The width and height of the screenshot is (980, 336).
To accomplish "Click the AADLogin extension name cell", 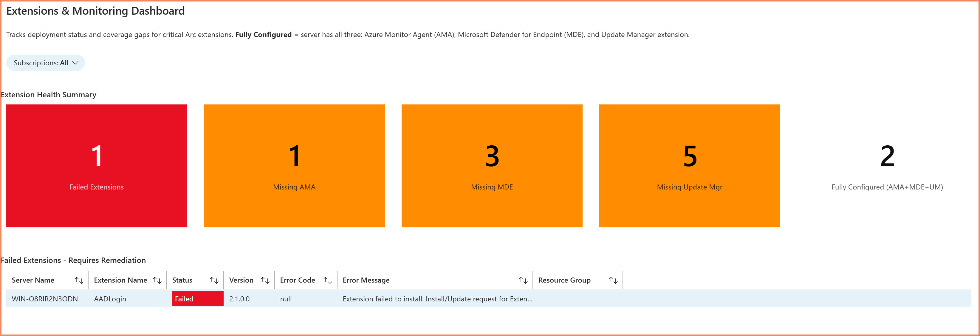I will click(110, 299).
